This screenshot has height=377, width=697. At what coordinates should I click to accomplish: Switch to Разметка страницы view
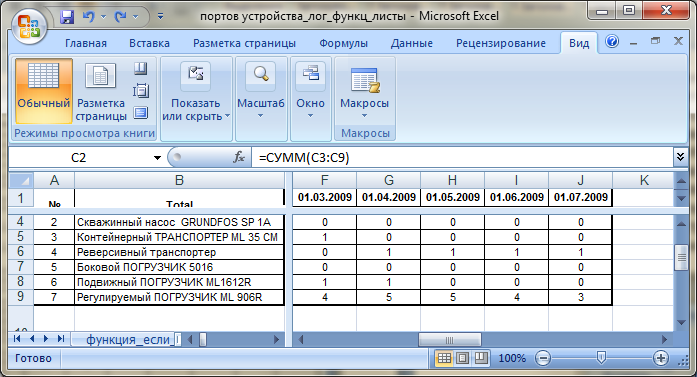click(101, 91)
